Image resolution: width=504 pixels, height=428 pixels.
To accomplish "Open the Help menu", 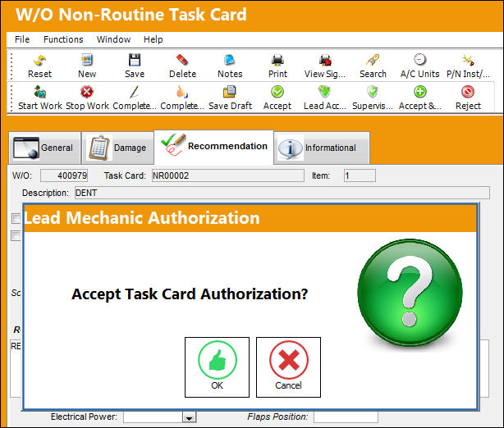I will 153,39.
